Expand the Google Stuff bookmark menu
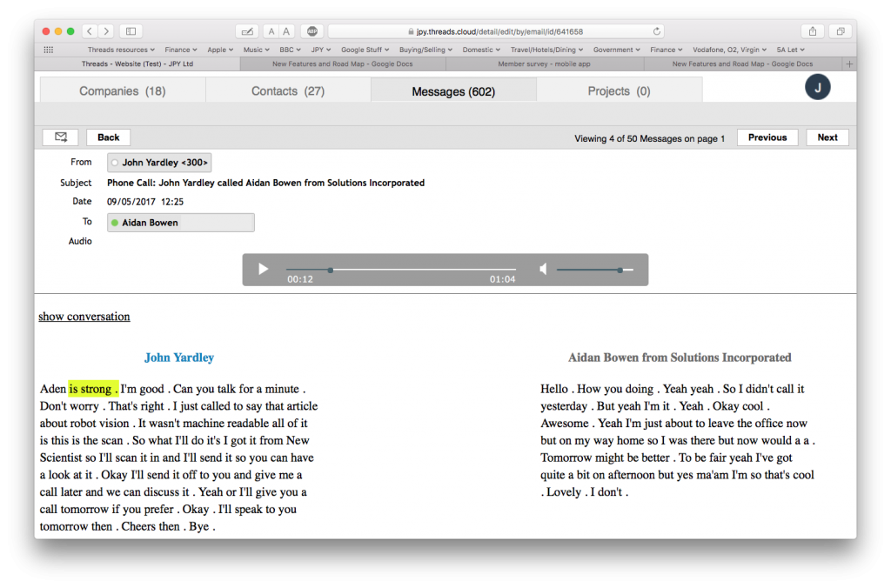The image size is (891, 588). 365,50
